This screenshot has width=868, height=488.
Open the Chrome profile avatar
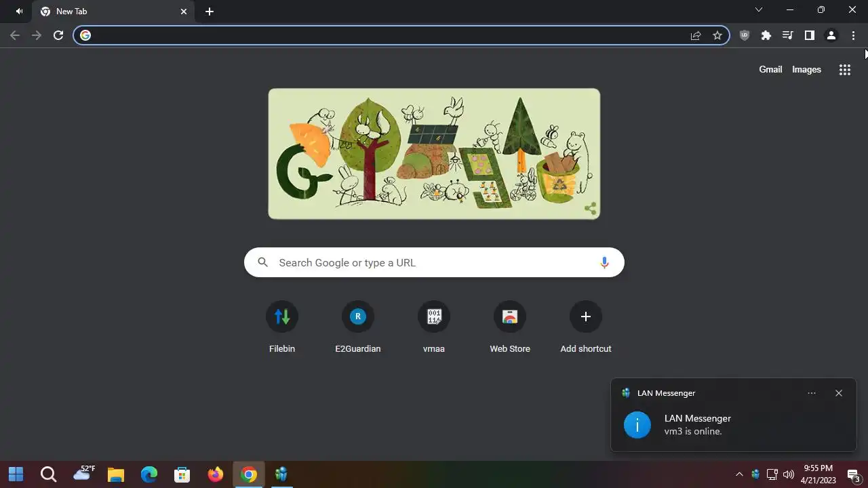pyautogui.click(x=831, y=35)
